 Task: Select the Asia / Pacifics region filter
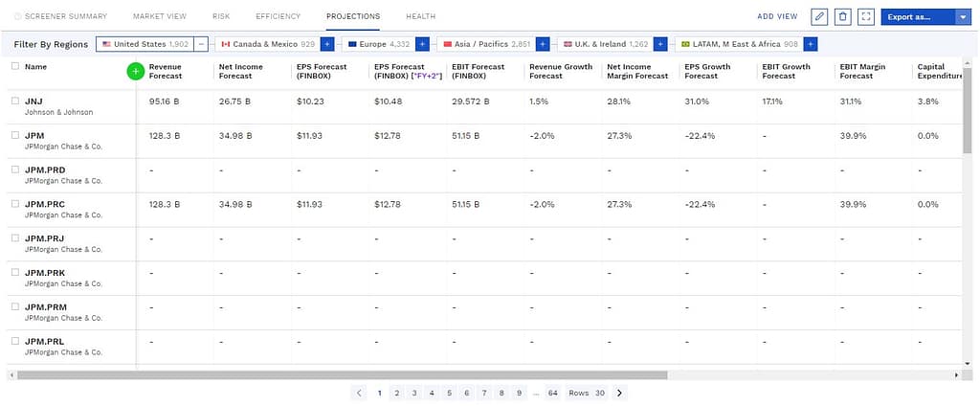tap(486, 44)
